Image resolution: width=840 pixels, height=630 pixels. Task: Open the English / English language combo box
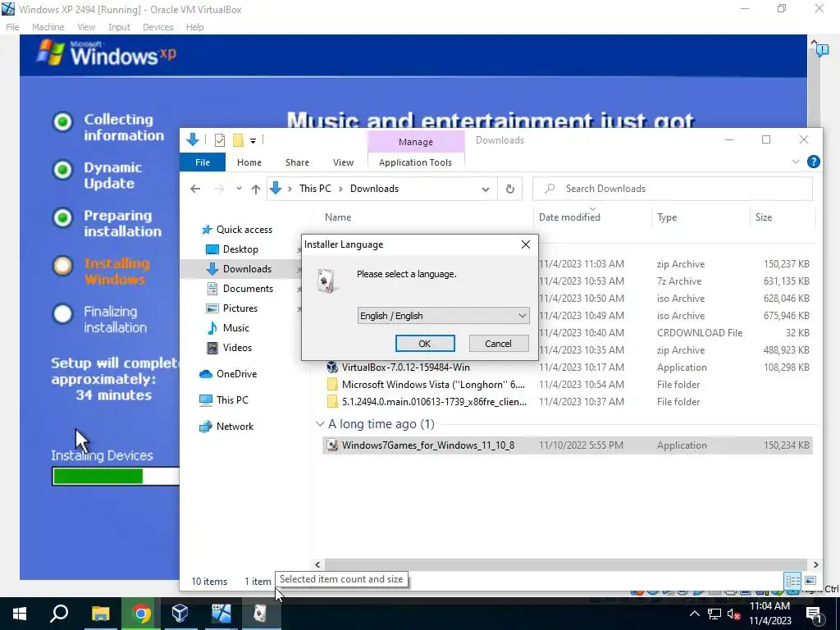(443, 316)
